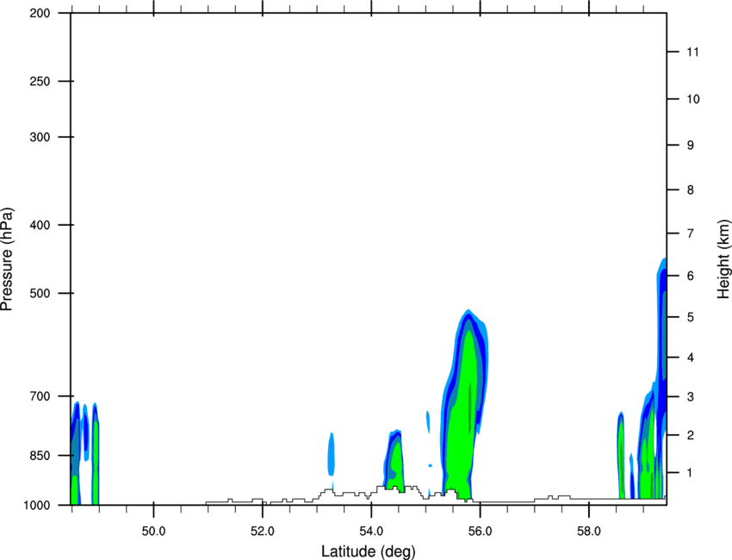Click the 4 km height label
This screenshot has width=732, height=560.
(691, 358)
